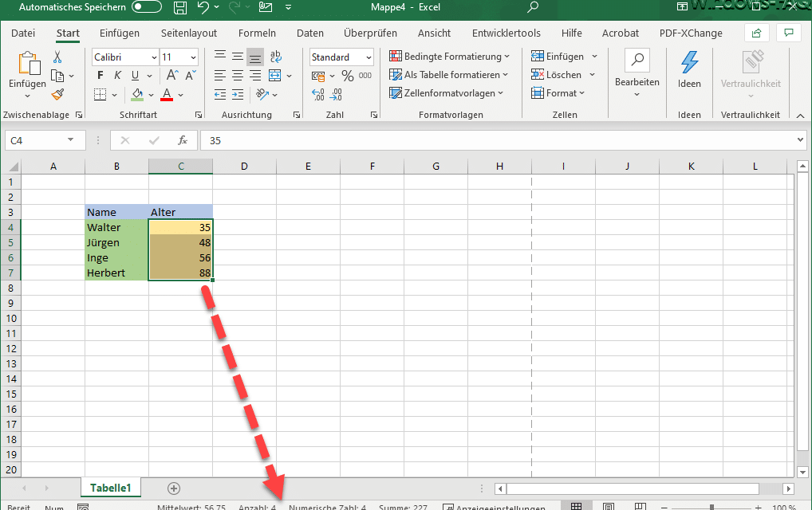Image resolution: width=812 pixels, height=510 pixels.
Task: Switch to Einfügen ribbon tab
Action: coord(120,33)
